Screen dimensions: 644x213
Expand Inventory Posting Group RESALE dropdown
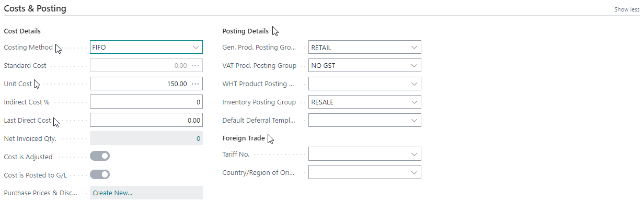click(x=415, y=102)
